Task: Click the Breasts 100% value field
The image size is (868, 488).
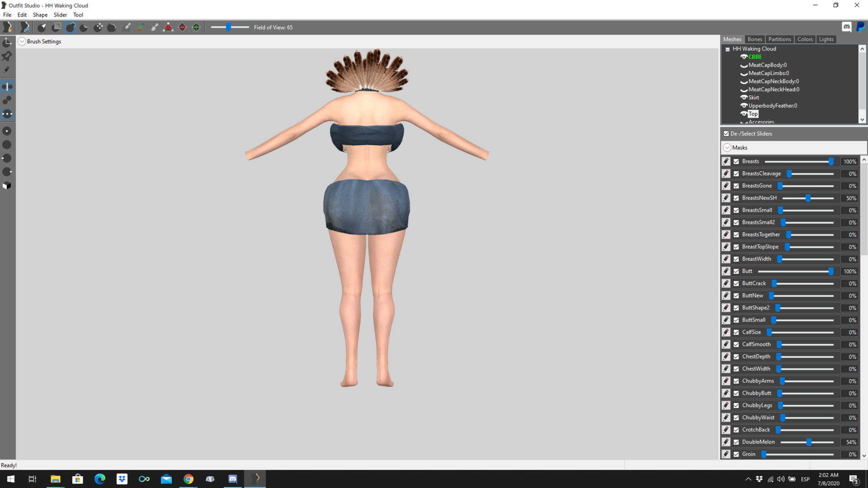Action: coord(849,161)
